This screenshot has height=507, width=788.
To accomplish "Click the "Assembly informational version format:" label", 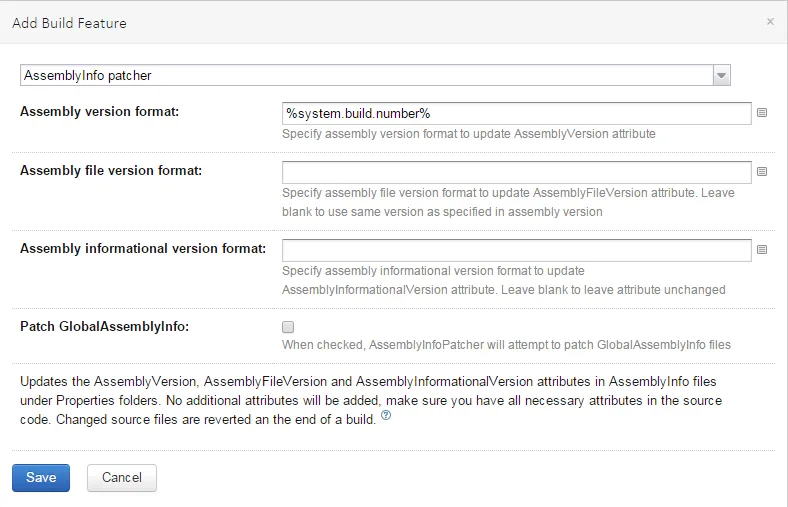I will [143, 249].
